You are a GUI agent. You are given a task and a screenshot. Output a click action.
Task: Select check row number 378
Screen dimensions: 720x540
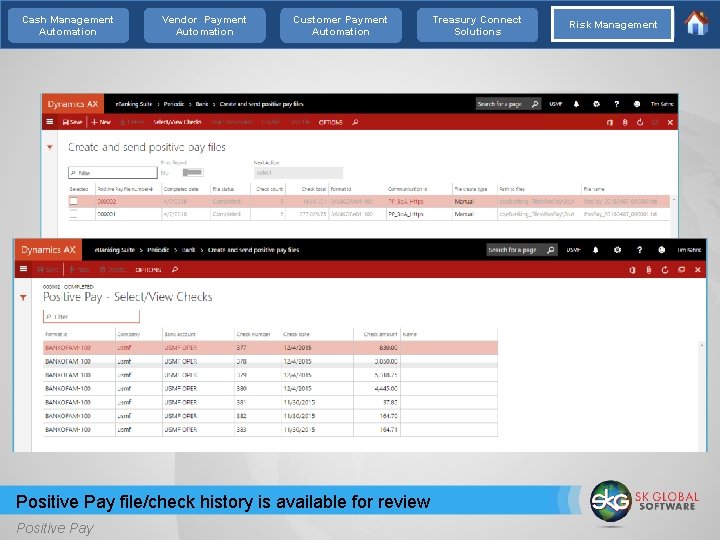pyautogui.click(x=270, y=361)
